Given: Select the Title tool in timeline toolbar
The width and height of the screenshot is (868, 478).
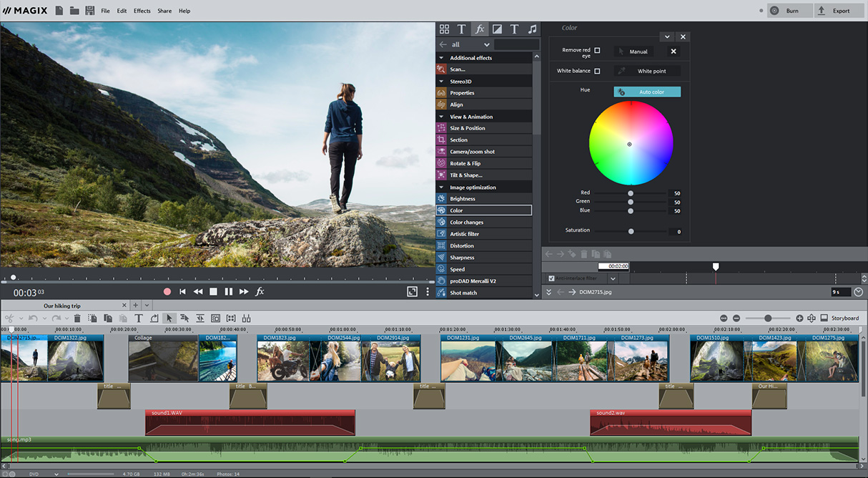Looking at the screenshot, I should (x=139, y=318).
